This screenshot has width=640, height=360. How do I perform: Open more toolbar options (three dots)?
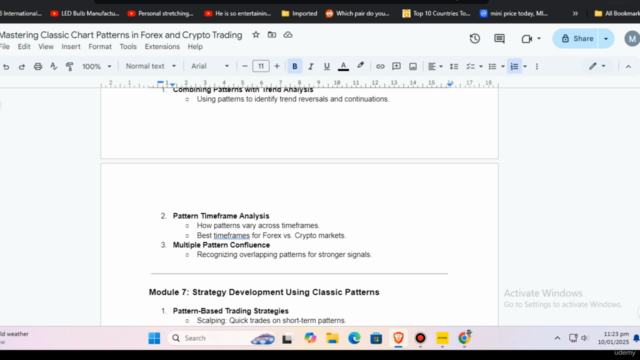click(x=537, y=67)
